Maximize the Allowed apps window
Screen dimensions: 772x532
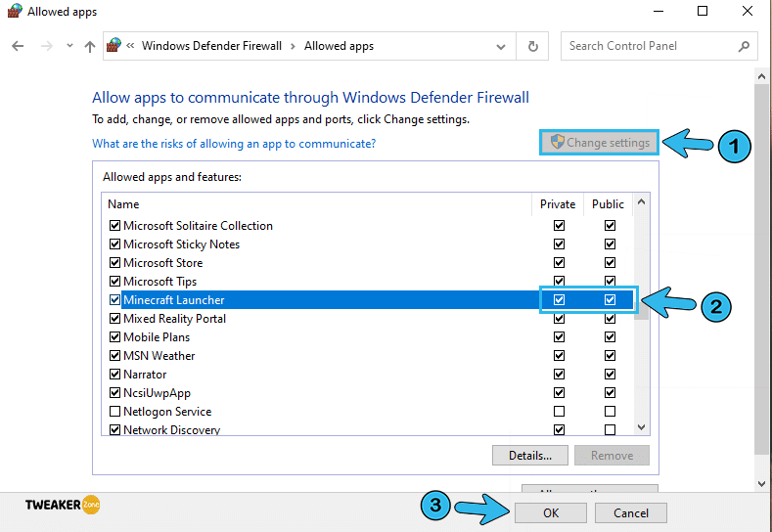pyautogui.click(x=703, y=11)
